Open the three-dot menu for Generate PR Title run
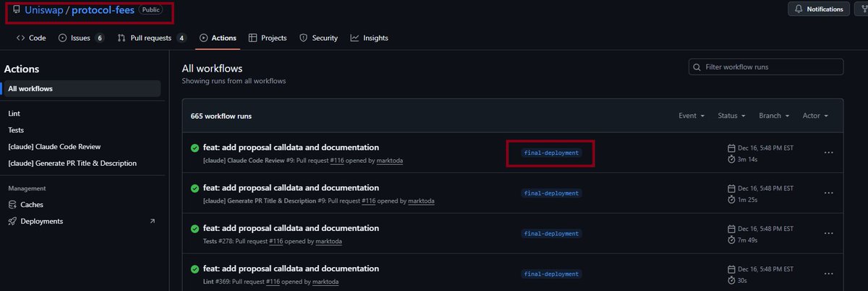The image size is (868, 291). click(x=829, y=193)
